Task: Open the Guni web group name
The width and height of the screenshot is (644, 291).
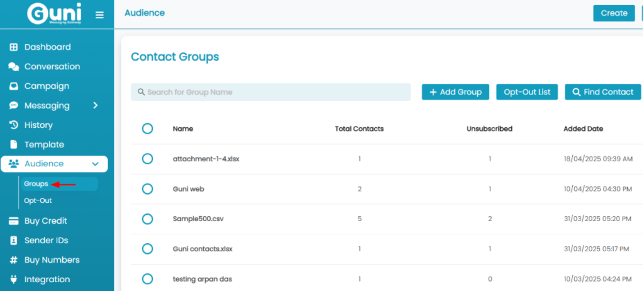Action: pyautogui.click(x=189, y=189)
